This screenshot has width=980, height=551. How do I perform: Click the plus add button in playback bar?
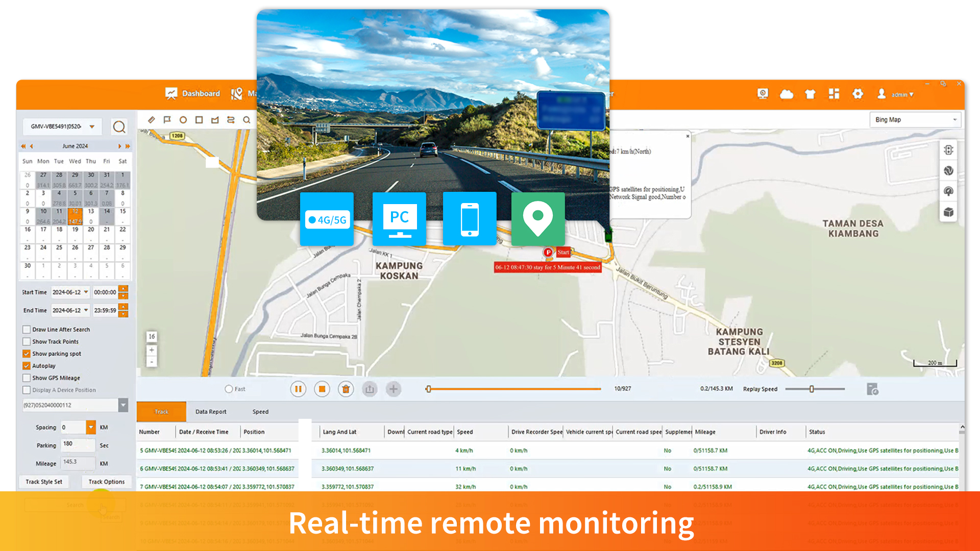(393, 389)
